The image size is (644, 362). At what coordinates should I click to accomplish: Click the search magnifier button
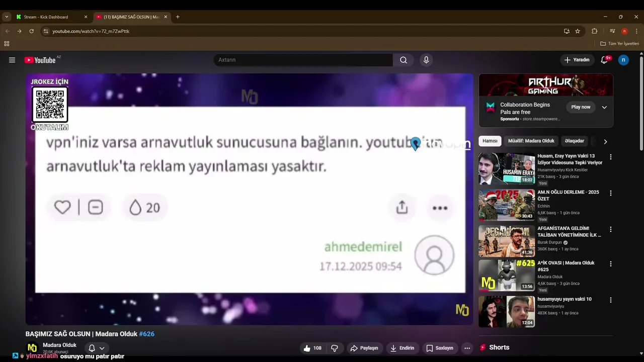pyautogui.click(x=404, y=60)
